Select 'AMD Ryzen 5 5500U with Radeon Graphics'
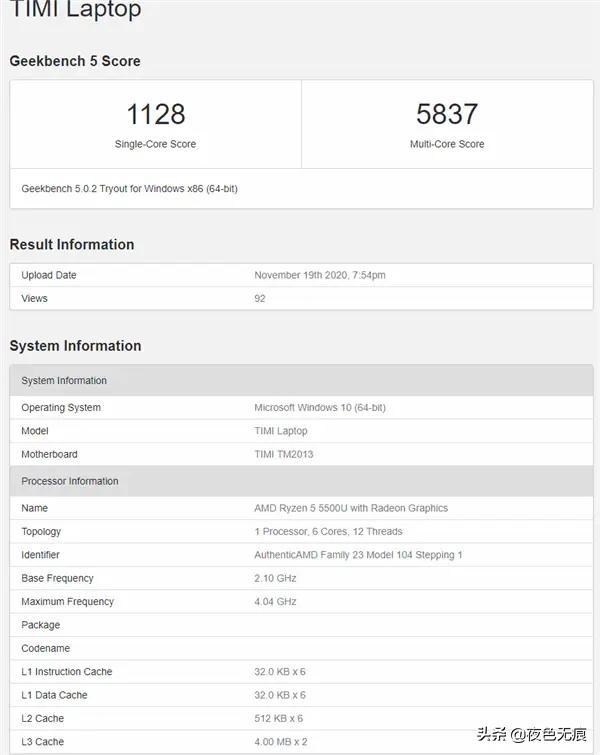 point(351,508)
